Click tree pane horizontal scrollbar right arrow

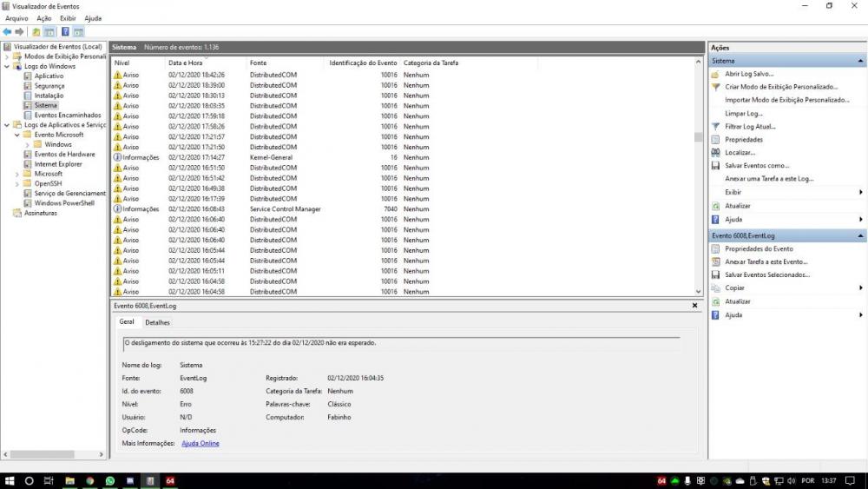tap(102, 454)
